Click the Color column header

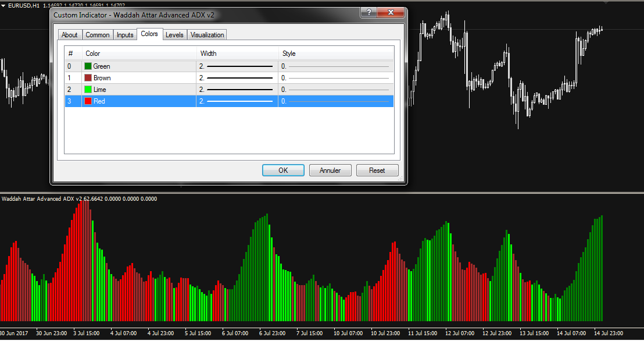[x=139, y=54]
